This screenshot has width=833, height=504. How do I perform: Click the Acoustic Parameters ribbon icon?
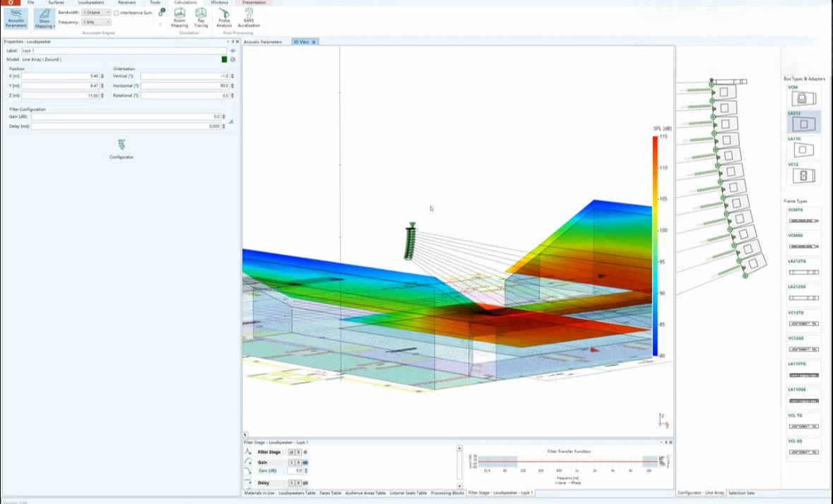(x=16, y=18)
